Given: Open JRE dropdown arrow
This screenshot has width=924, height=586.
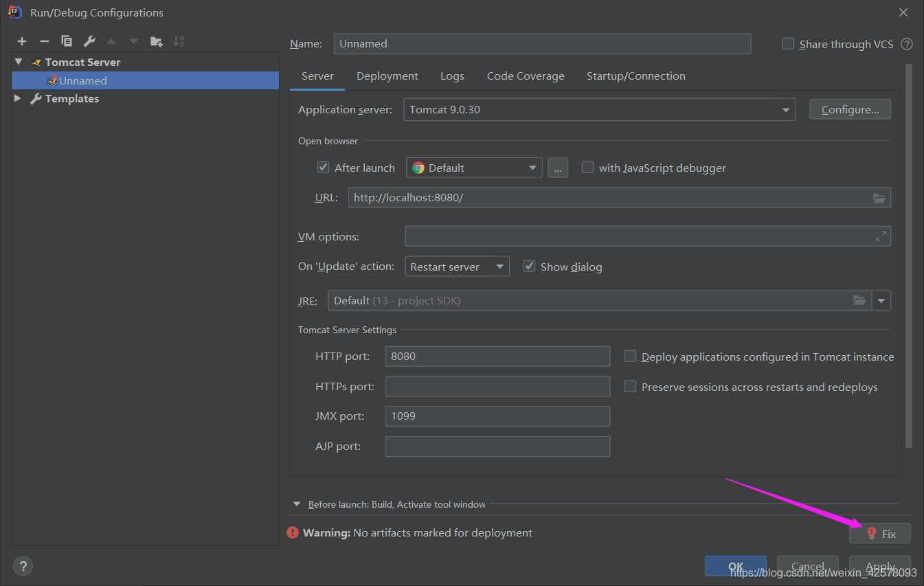Looking at the screenshot, I should click(x=881, y=301).
